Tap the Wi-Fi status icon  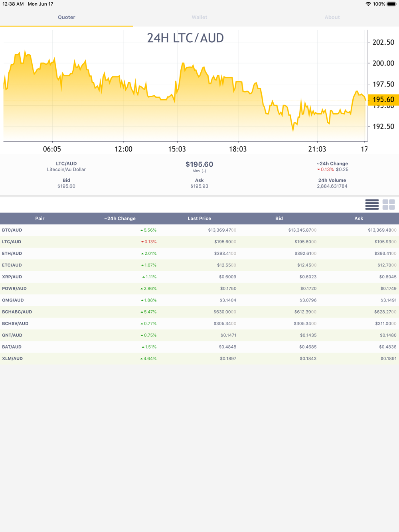click(x=368, y=4)
